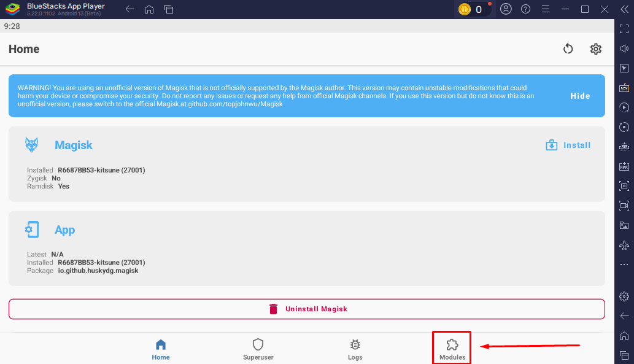The width and height of the screenshot is (634, 364).
Task: Click the Ramdisk Yes status
Action: point(64,187)
